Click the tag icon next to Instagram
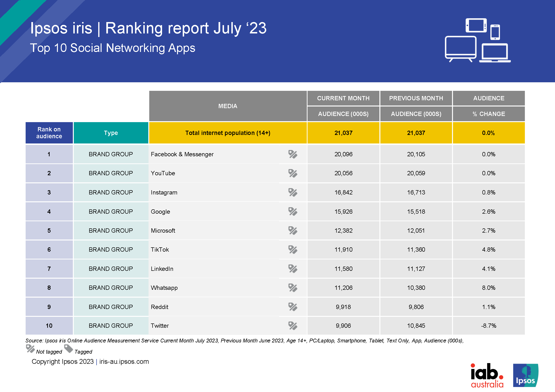This screenshot has width=555, height=392. point(293,192)
